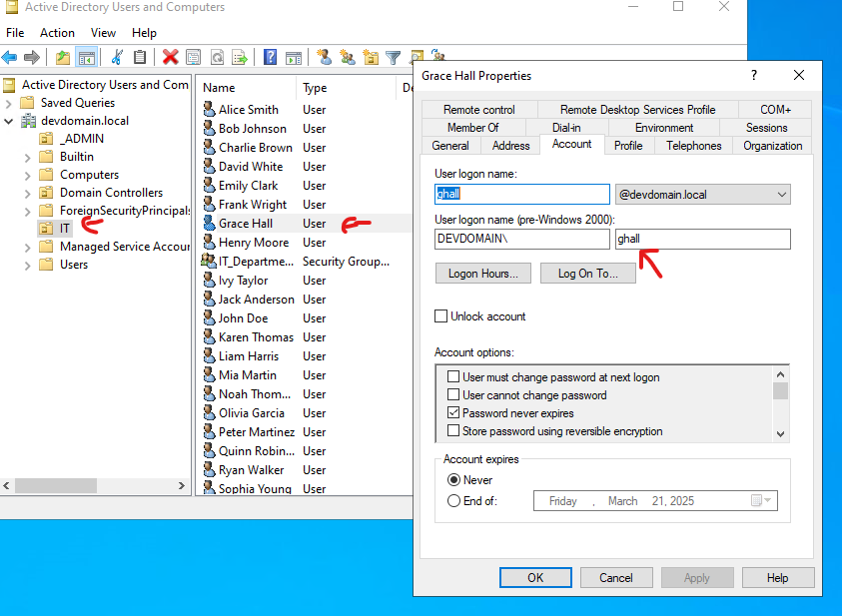
Task: Click the Create new organizational unit icon
Action: pyautogui.click(x=371, y=57)
